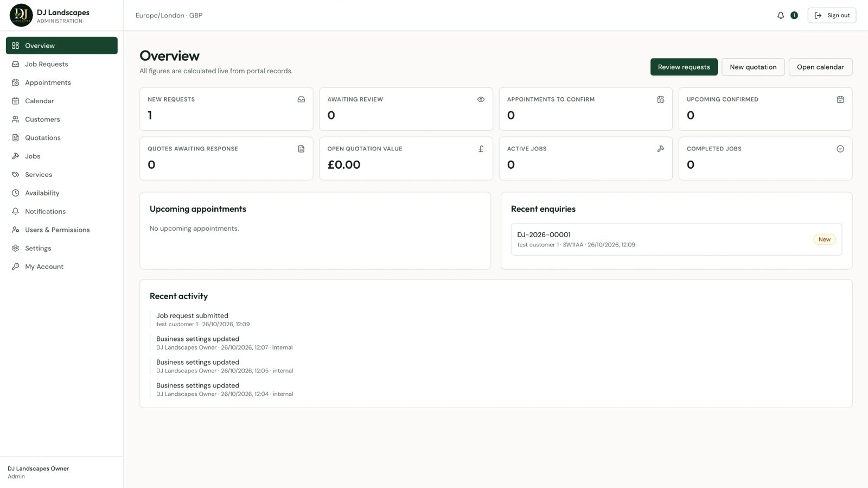868x488 pixels.
Task: Open Users & Permissions page
Action: click(x=61, y=230)
